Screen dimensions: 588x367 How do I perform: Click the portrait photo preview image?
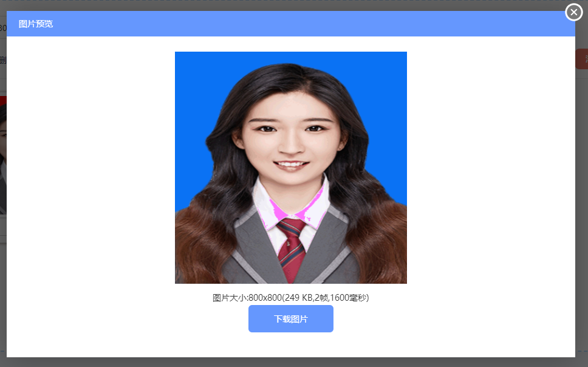(290, 167)
